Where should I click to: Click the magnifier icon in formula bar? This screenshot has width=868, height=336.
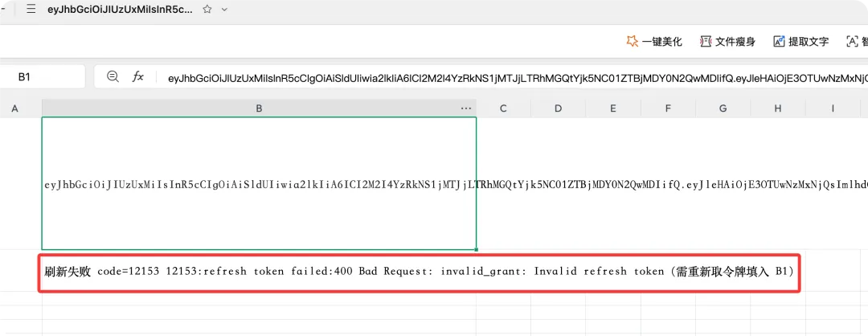click(x=113, y=76)
